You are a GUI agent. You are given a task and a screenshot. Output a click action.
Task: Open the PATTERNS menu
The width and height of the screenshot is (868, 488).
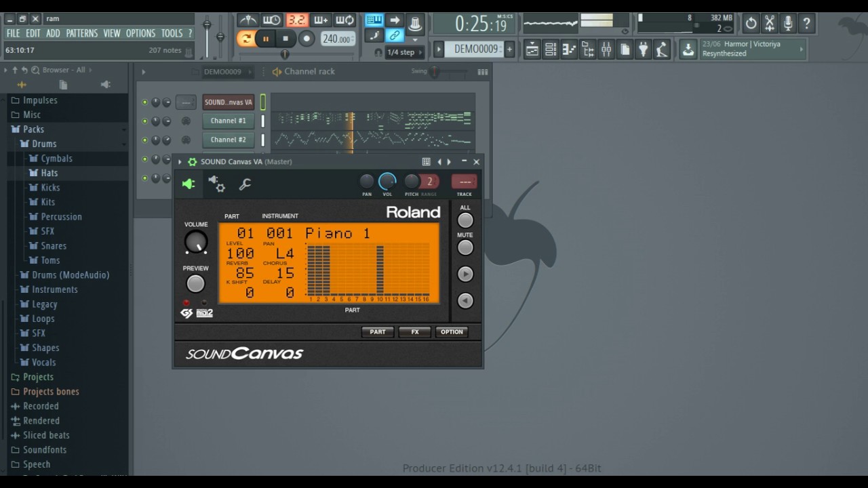pos(81,33)
